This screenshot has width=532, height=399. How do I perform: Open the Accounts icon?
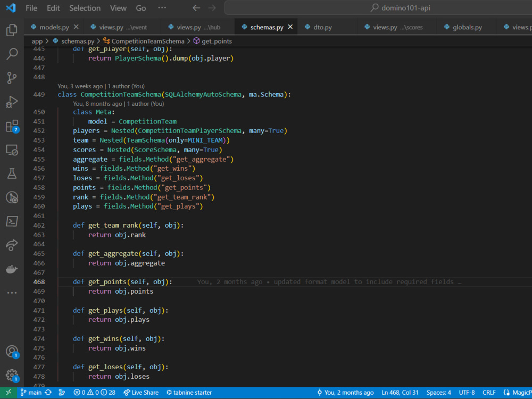coord(12,352)
